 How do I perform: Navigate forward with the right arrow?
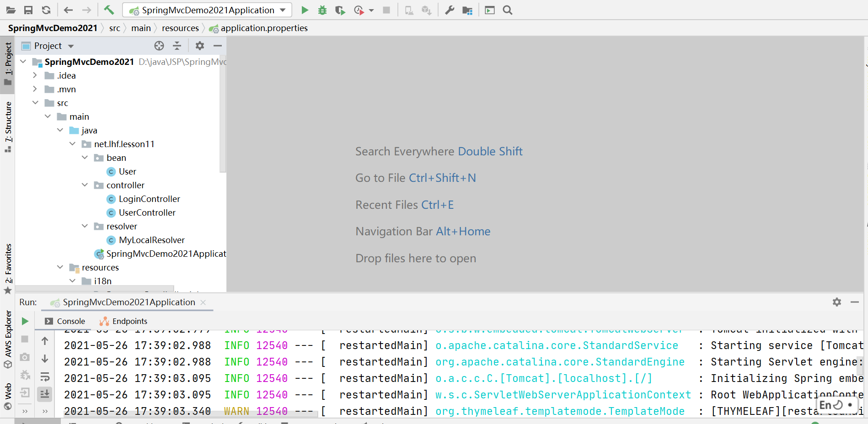tap(86, 10)
